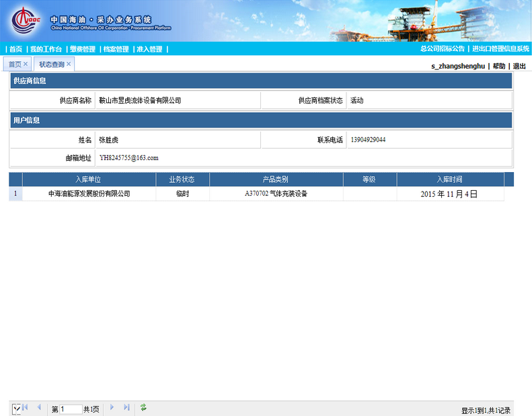Close the 首页 tab with its X

[26, 64]
